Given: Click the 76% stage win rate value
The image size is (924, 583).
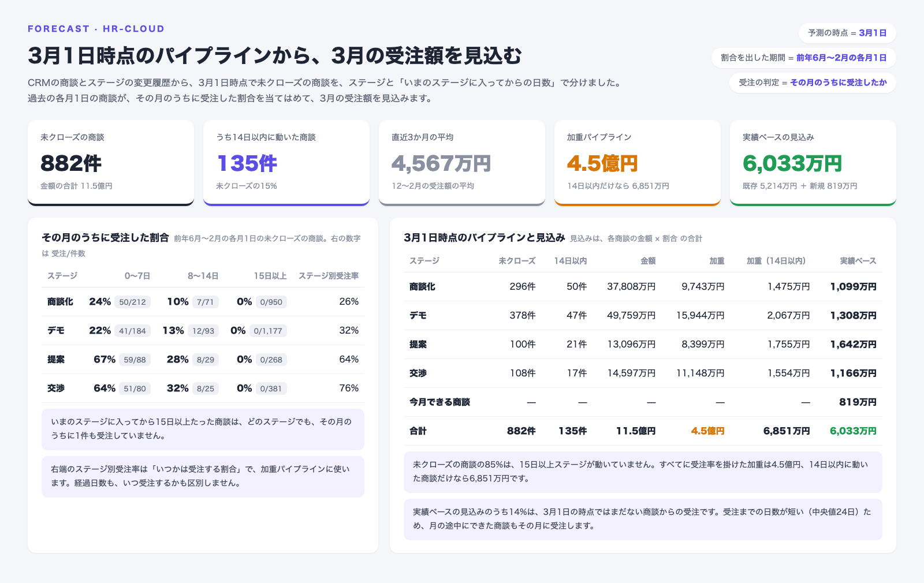Looking at the screenshot, I should 349,388.
